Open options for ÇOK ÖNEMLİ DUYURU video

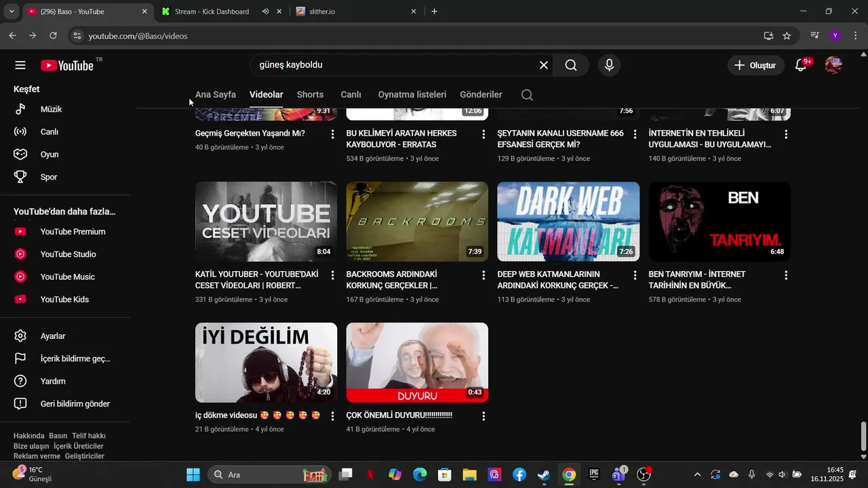[x=484, y=416]
